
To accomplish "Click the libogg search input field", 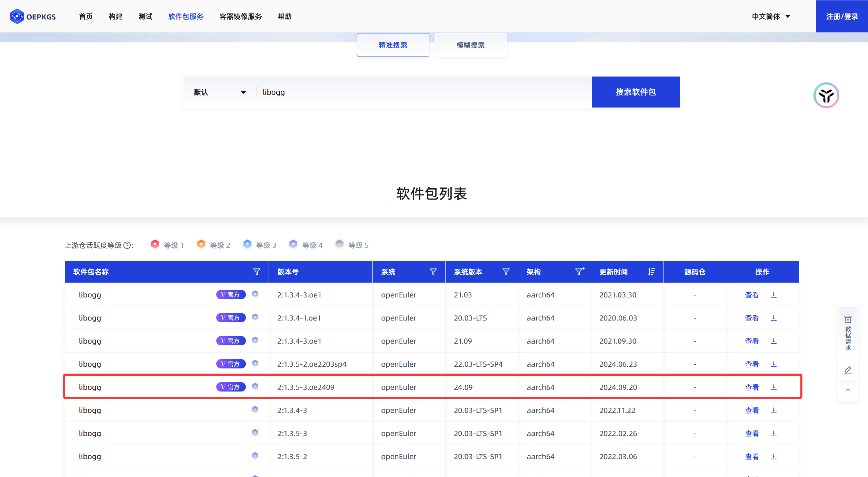I will 424,92.
